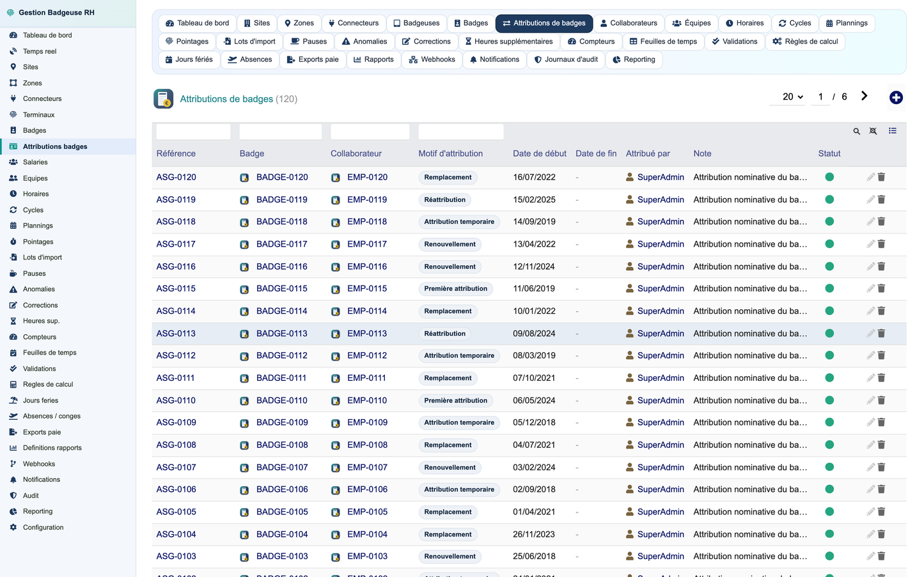This screenshot has width=924, height=577.
Task: Click the clear filters icon beside the search icon
Action: (873, 131)
